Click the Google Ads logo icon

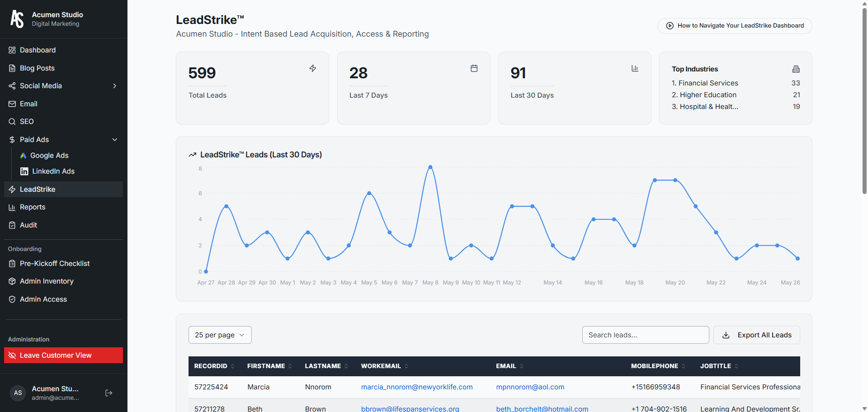click(24, 156)
